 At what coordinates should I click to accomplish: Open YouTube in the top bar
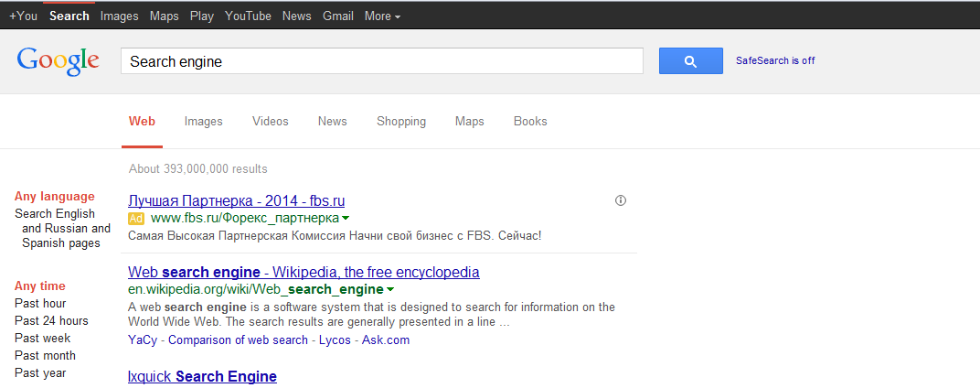248,16
